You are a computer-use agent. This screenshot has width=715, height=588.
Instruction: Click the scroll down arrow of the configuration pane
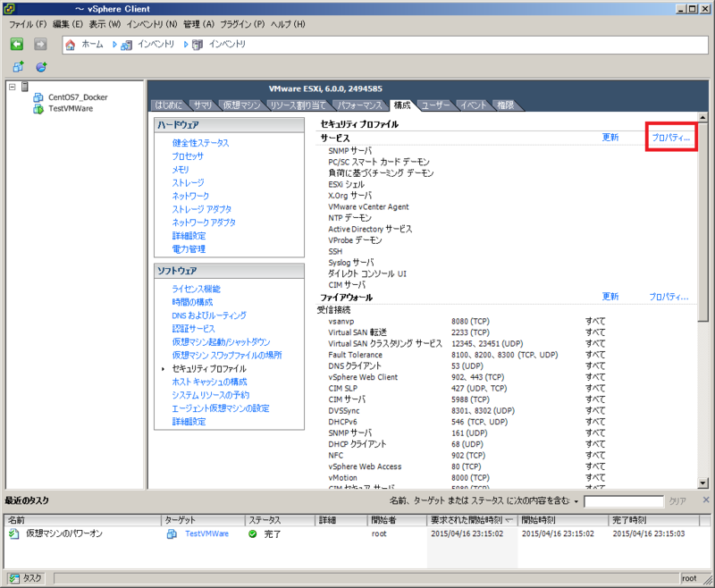702,483
